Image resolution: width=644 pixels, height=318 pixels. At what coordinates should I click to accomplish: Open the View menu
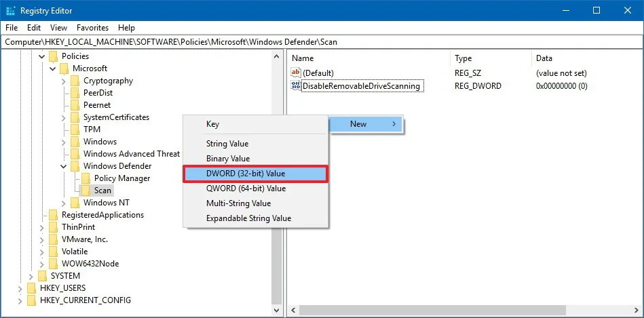[59, 28]
